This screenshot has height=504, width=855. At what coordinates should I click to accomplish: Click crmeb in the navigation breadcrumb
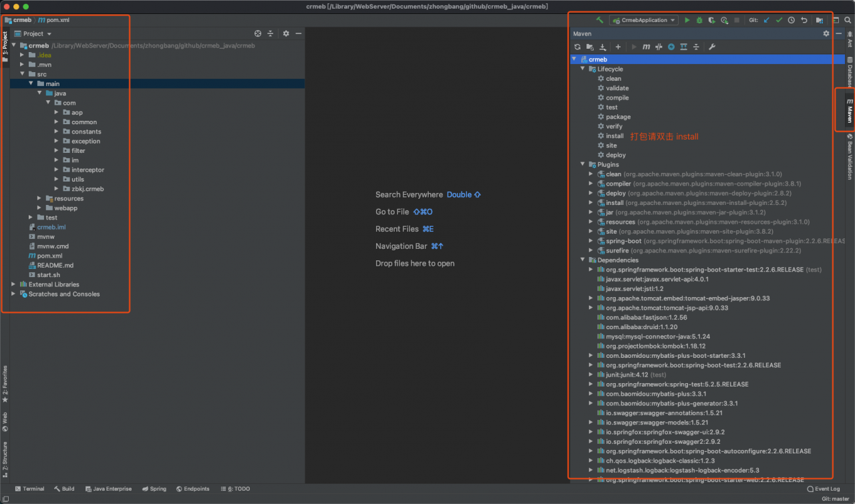[18, 20]
